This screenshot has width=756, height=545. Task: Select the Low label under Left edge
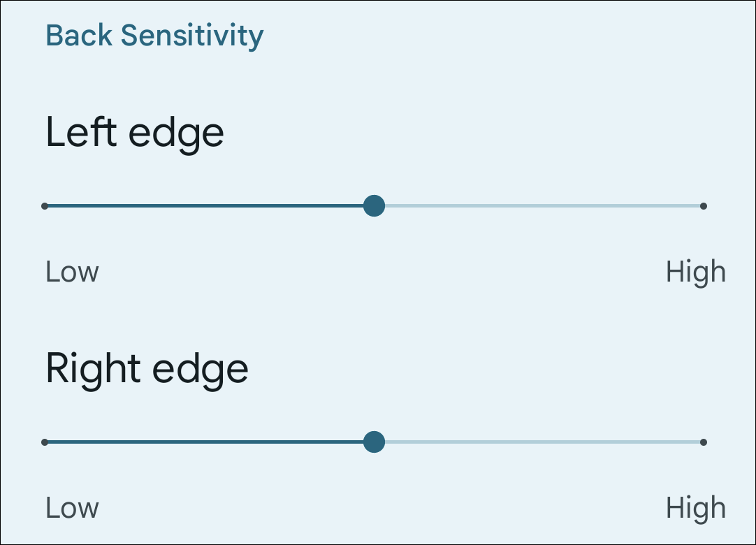[71, 272]
